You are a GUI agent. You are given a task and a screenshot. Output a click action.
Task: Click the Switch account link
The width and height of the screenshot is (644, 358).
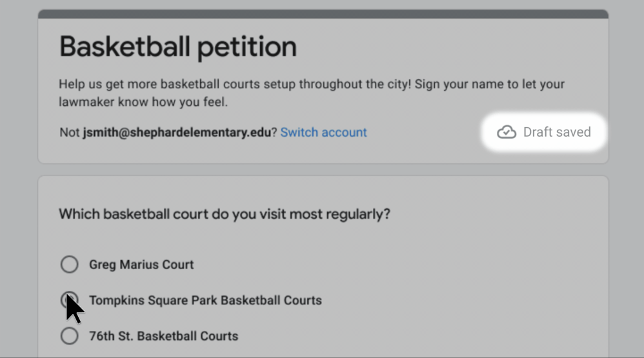pos(323,132)
